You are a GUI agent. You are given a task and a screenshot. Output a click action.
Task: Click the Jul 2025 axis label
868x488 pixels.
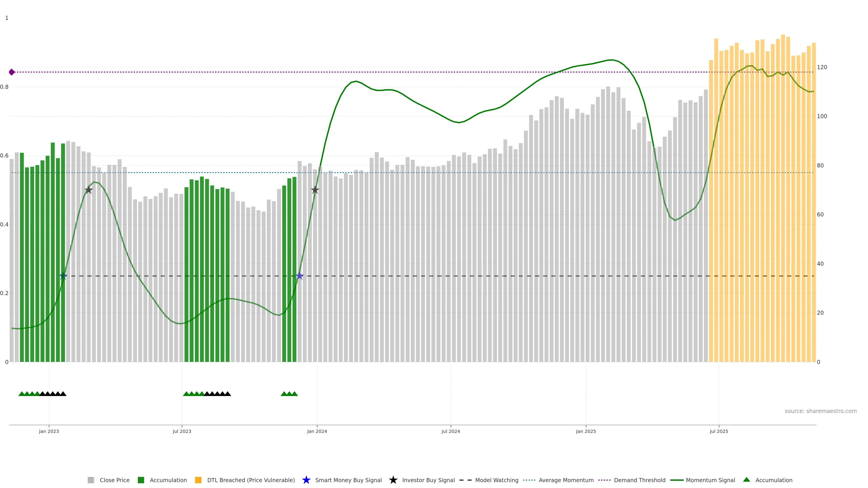point(719,431)
